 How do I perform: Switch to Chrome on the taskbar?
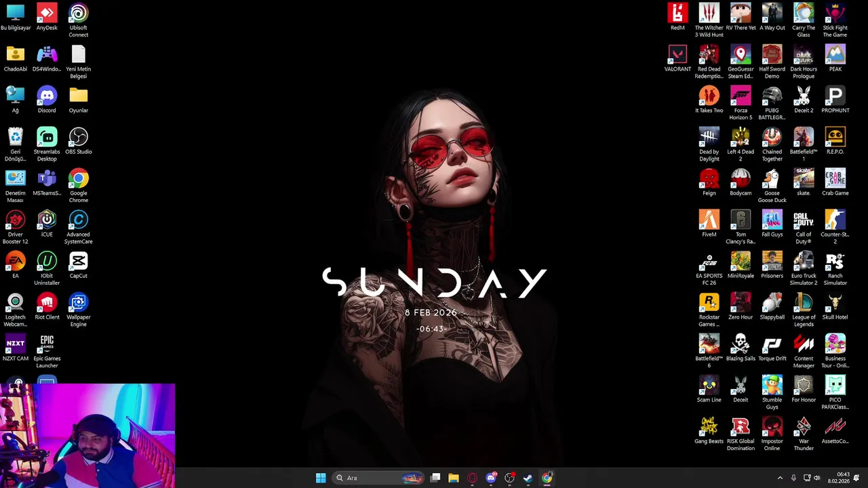tap(547, 478)
